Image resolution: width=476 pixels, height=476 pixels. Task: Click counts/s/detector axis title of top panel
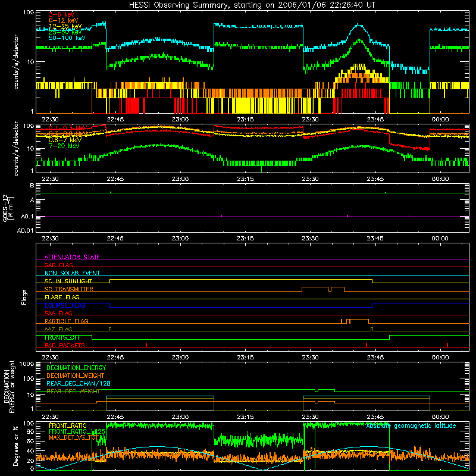click(16, 62)
